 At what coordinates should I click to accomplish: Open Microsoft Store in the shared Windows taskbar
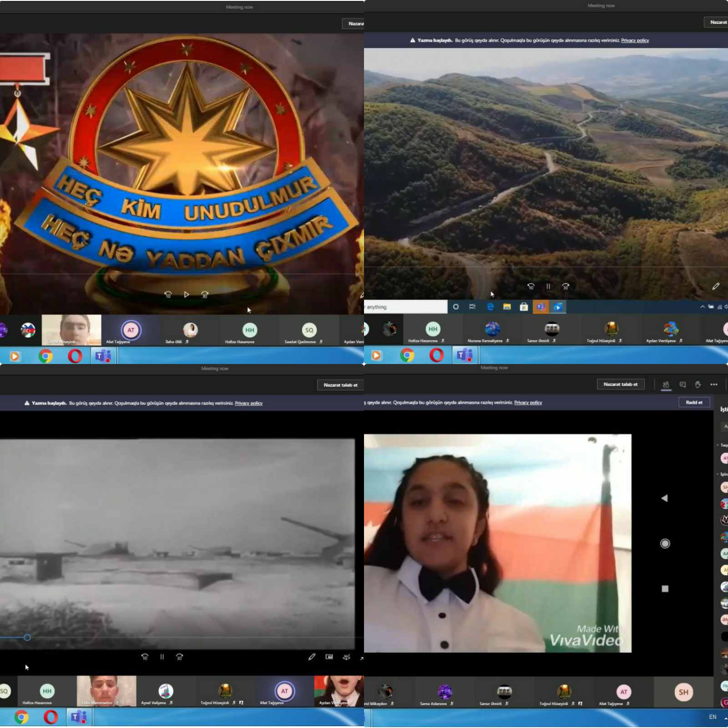coord(524,307)
